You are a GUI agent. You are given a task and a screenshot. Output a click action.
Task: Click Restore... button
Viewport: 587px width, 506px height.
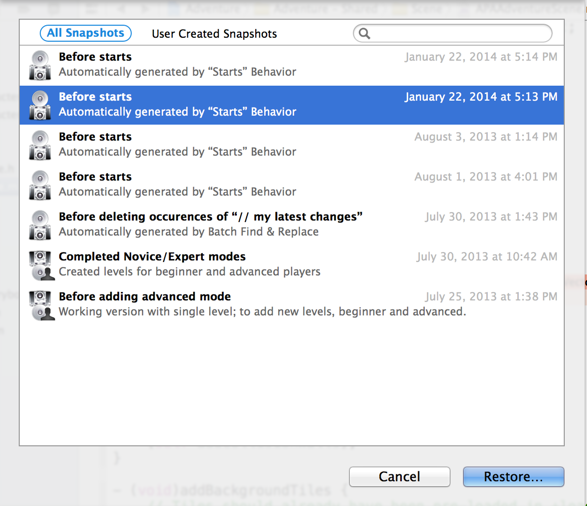pyautogui.click(x=513, y=476)
